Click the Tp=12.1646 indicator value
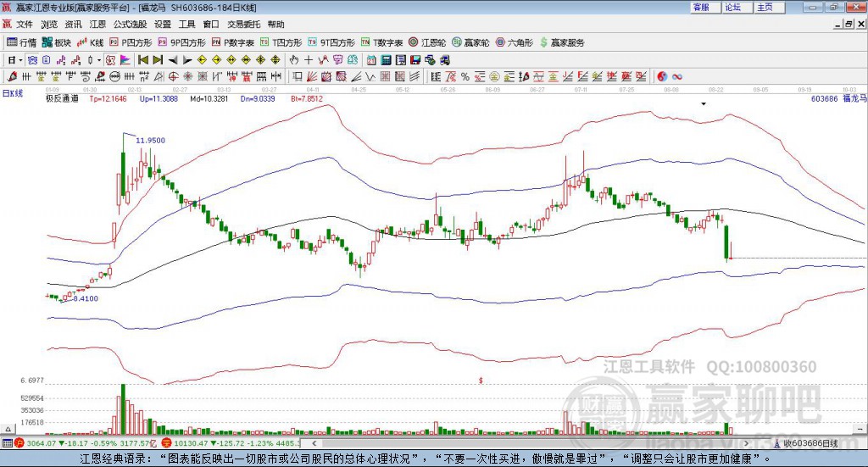 click(108, 98)
